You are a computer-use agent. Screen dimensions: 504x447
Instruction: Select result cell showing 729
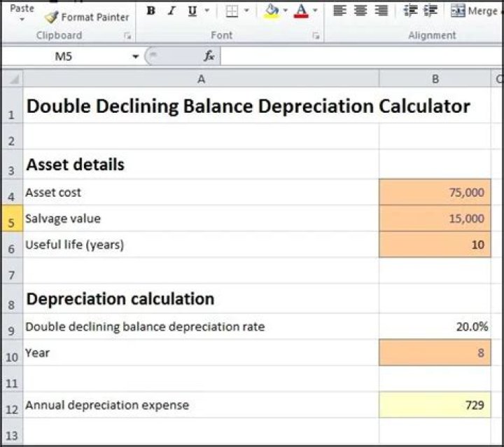435,405
